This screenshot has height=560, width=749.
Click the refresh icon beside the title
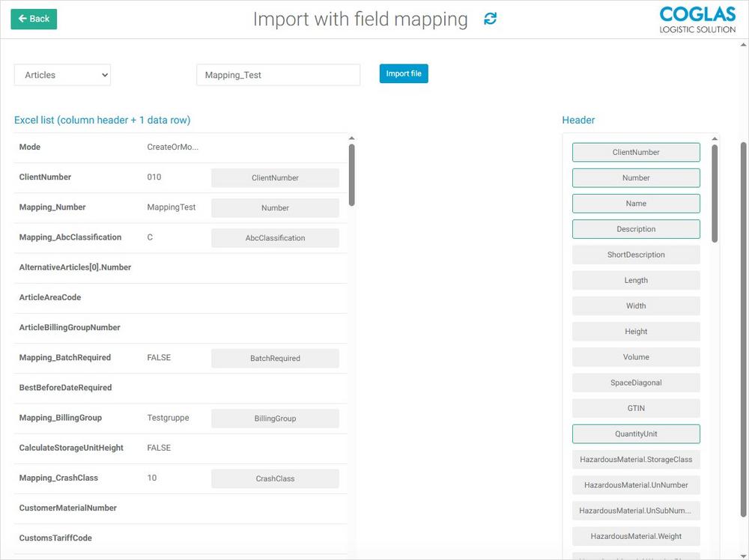pos(490,19)
